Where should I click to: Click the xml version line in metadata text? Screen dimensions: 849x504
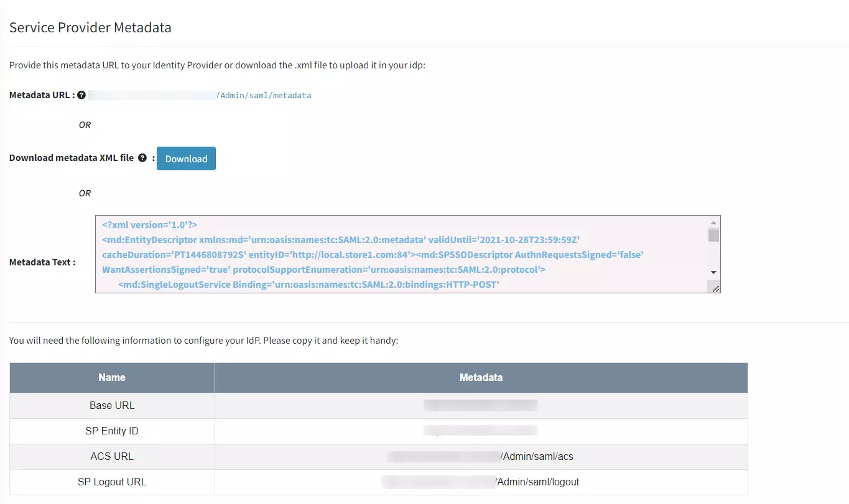coord(150,225)
